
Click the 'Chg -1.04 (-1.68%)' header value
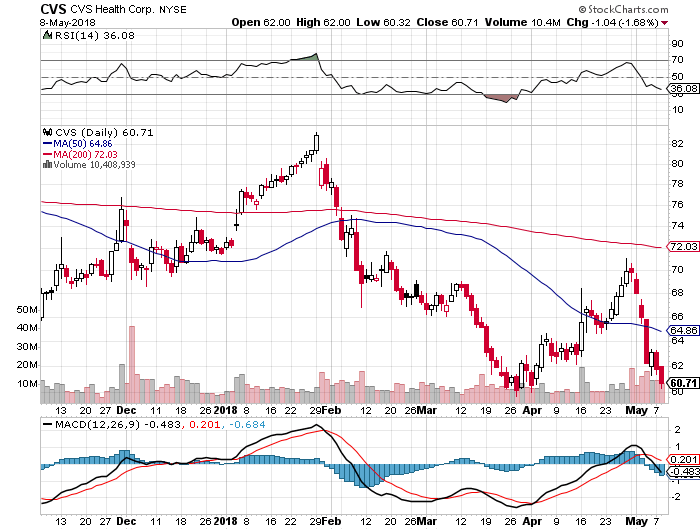click(613, 22)
